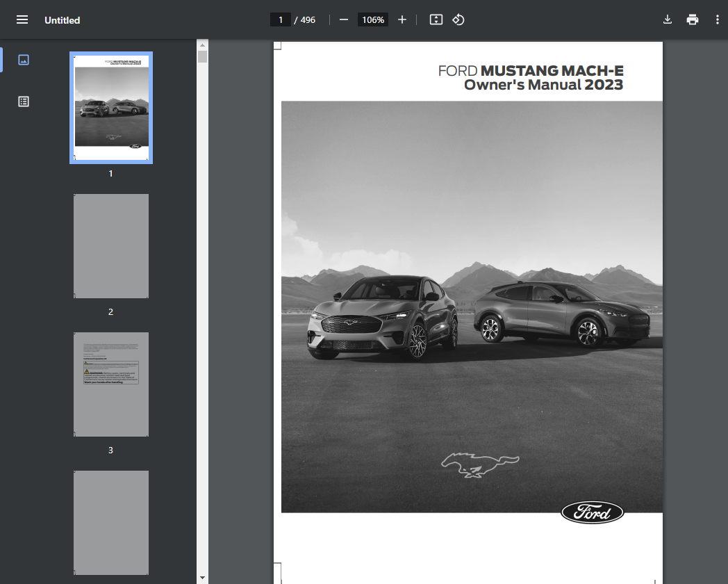
Task: Download the PDF file
Action: [x=667, y=20]
